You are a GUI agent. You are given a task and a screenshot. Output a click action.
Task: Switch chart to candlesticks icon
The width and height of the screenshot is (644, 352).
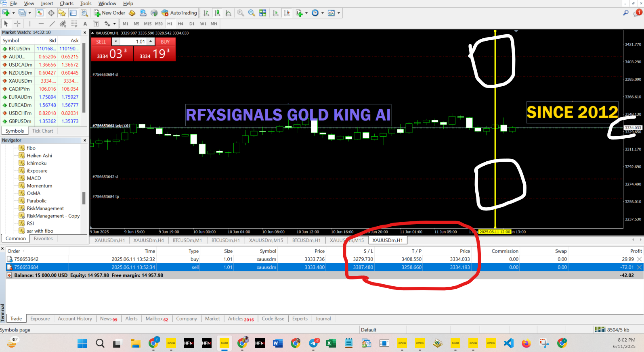(x=217, y=13)
